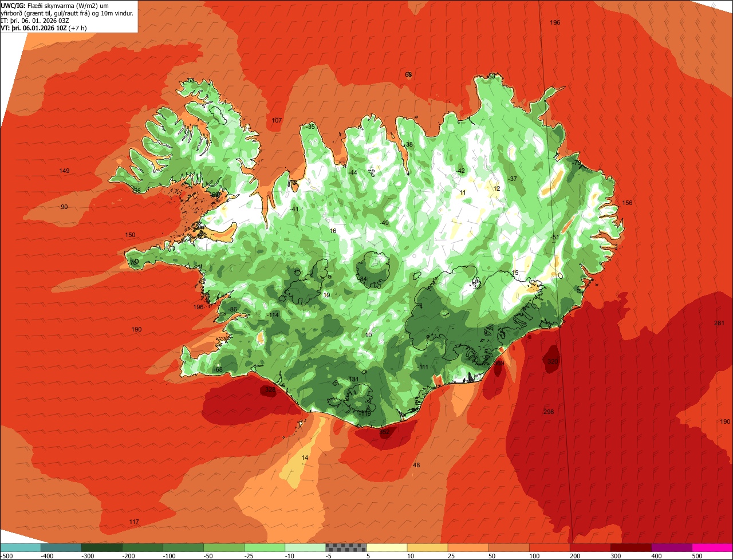733x560 pixels.
Task: Click the '32' value on the glacier
Action: click(476, 287)
